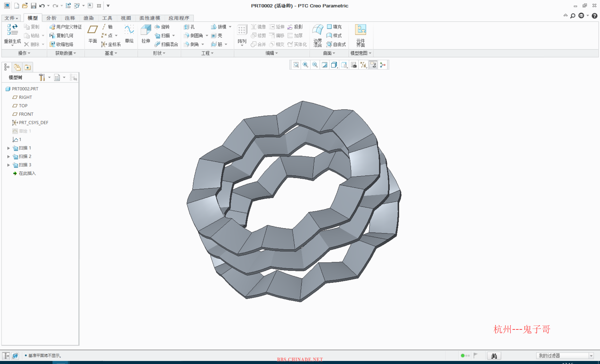
Task: Select PRT0002.PRT in model tree
Action: pyautogui.click(x=22, y=89)
